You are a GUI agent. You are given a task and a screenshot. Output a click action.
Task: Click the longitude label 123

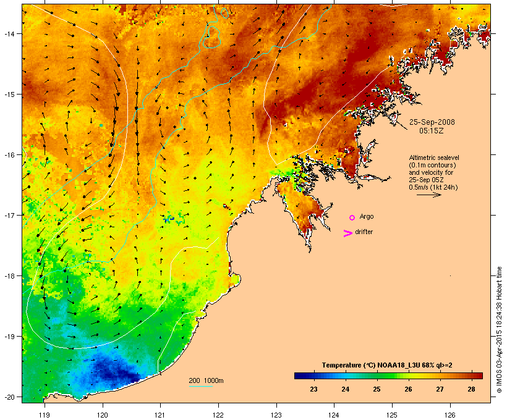click(x=276, y=415)
